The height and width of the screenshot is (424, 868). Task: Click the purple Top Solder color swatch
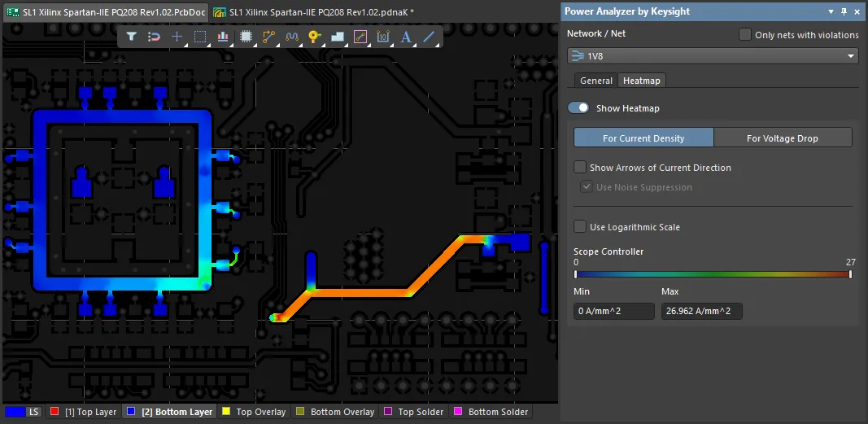(388, 411)
